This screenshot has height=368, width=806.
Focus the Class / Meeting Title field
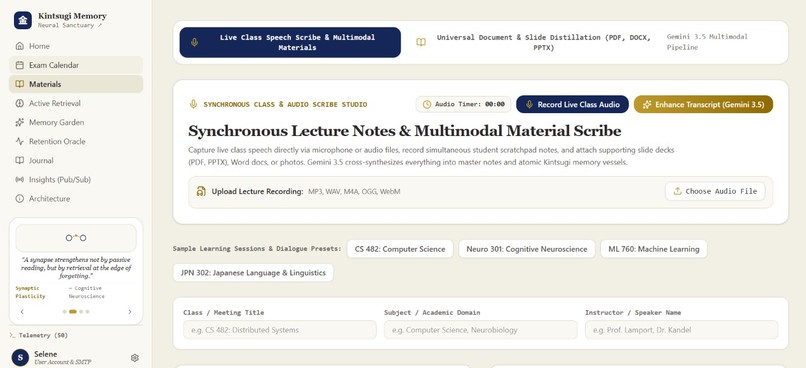coord(280,330)
